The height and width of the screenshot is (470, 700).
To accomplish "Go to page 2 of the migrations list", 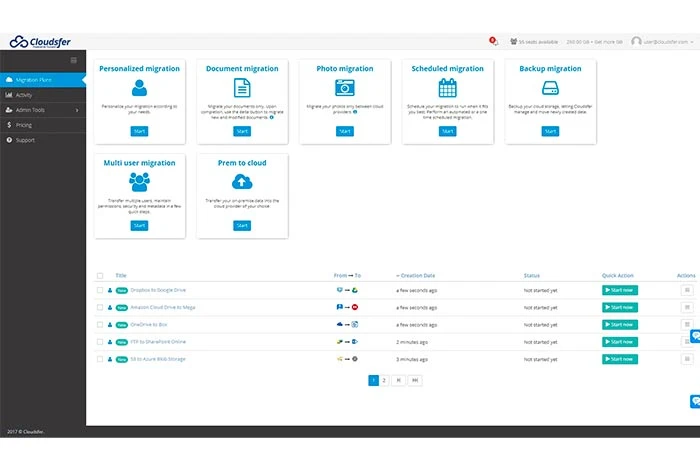I will point(383,380).
